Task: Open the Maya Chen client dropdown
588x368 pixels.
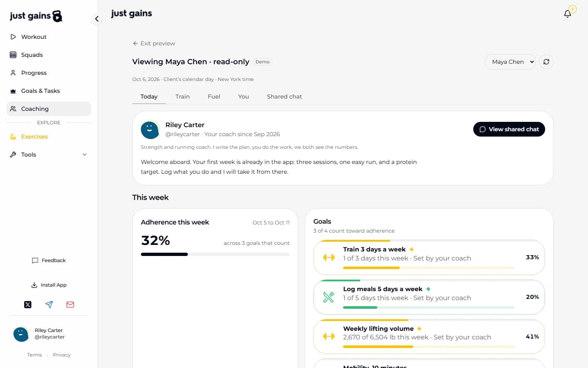Action: pos(510,62)
